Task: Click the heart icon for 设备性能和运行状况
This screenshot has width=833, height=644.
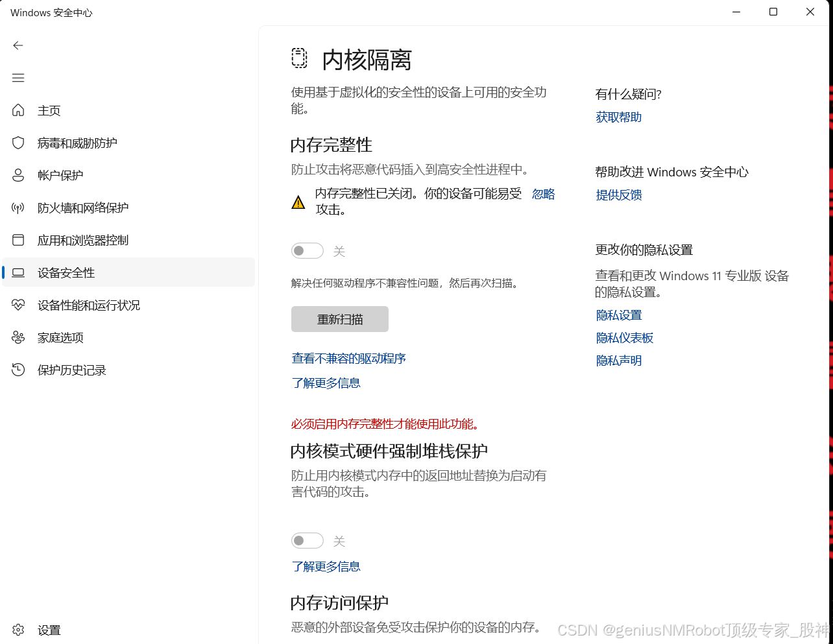Action: tap(18, 305)
